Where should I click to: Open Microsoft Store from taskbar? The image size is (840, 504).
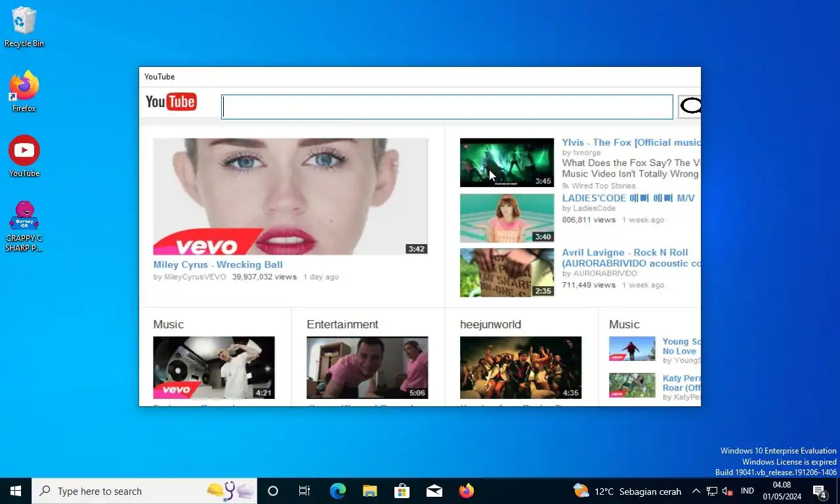tap(402, 491)
